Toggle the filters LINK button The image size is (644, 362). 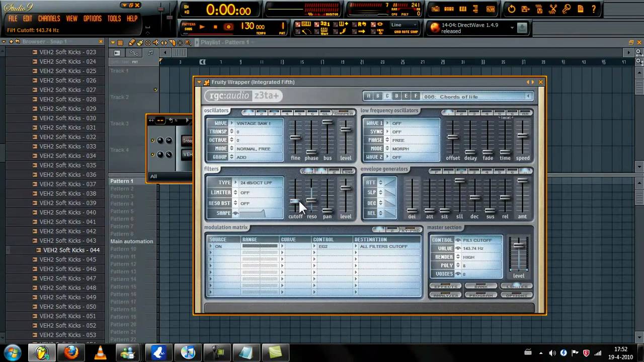(x=348, y=172)
